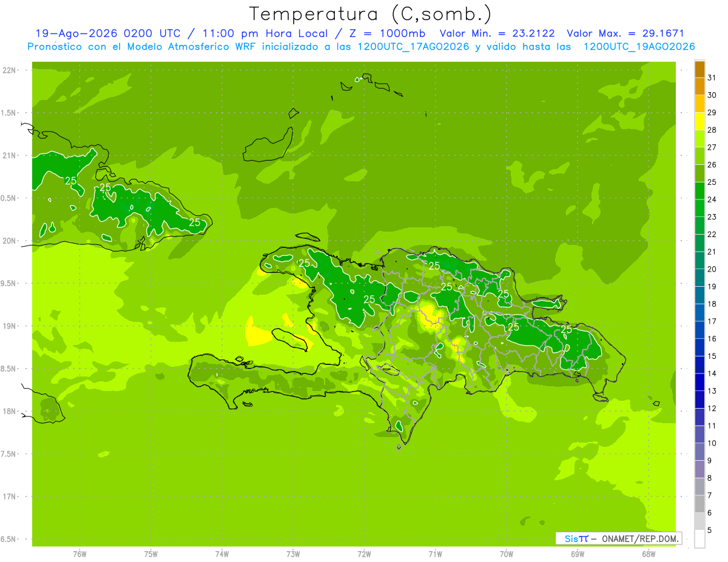This screenshot has height=562, width=728.
Task: Pick the green swatch between 24 and 25
Action: (x=699, y=191)
